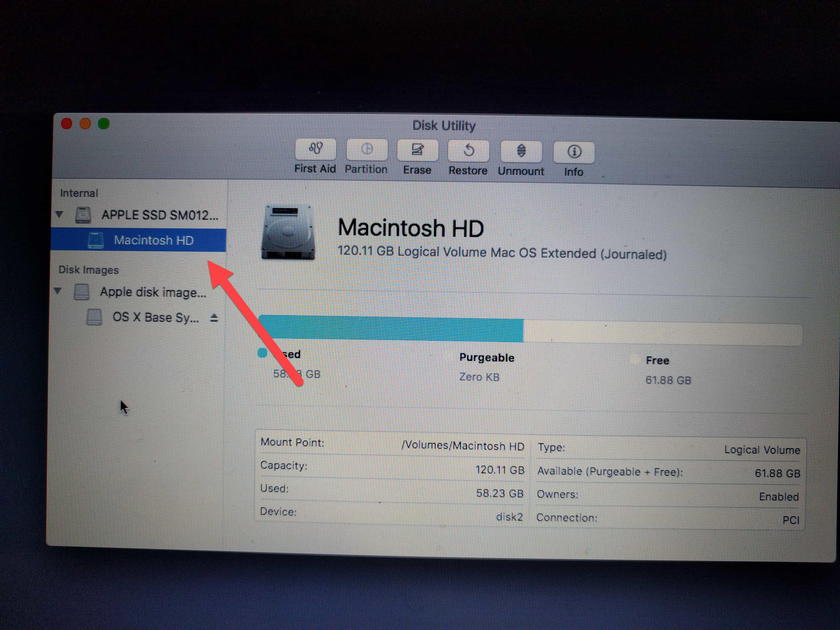Click the Owners Enabled value

[x=779, y=497]
